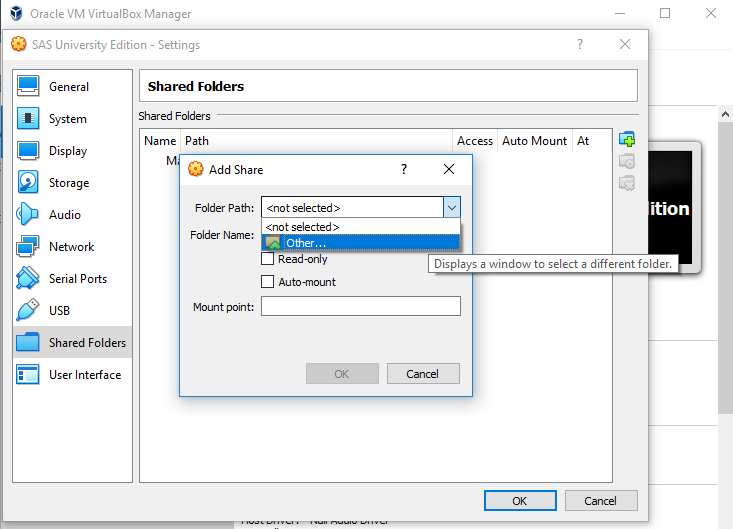Choose Other… from folder path list

click(361, 243)
